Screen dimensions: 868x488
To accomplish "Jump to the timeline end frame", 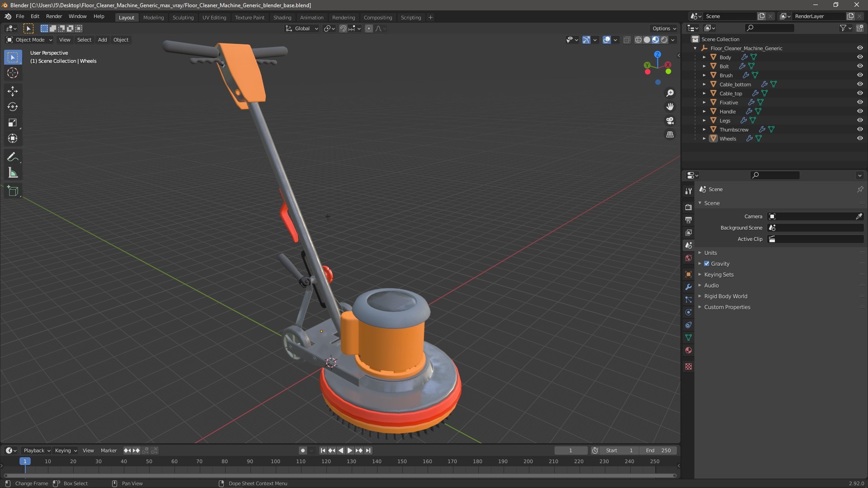I will [x=368, y=450].
